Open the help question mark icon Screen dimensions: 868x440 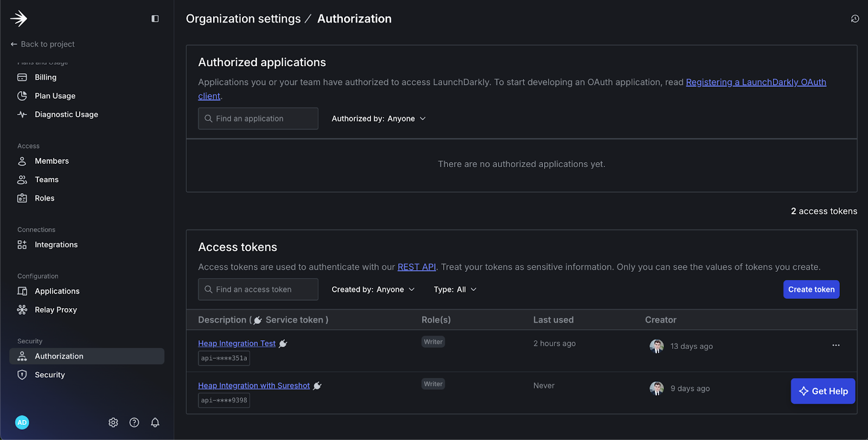135,423
